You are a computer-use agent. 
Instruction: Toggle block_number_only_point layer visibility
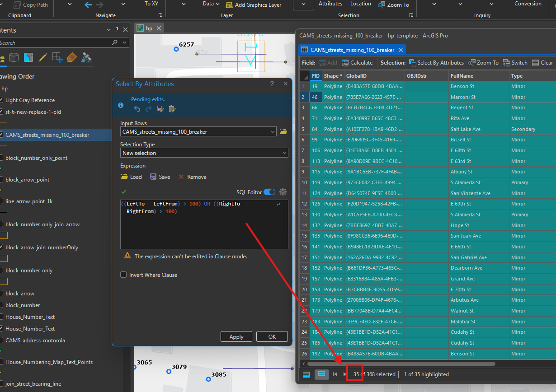tap(1, 158)
